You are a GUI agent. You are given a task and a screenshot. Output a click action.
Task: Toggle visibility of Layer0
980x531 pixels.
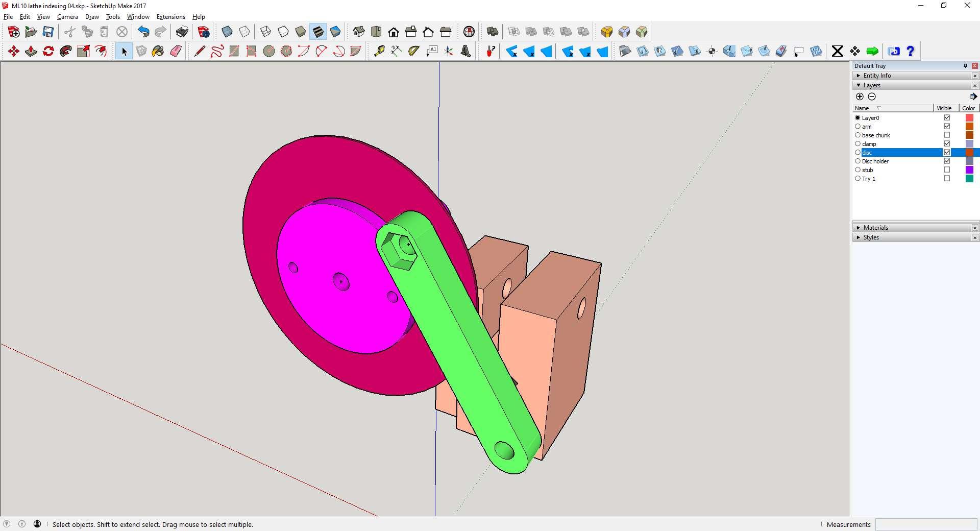(x=947, y=118)
